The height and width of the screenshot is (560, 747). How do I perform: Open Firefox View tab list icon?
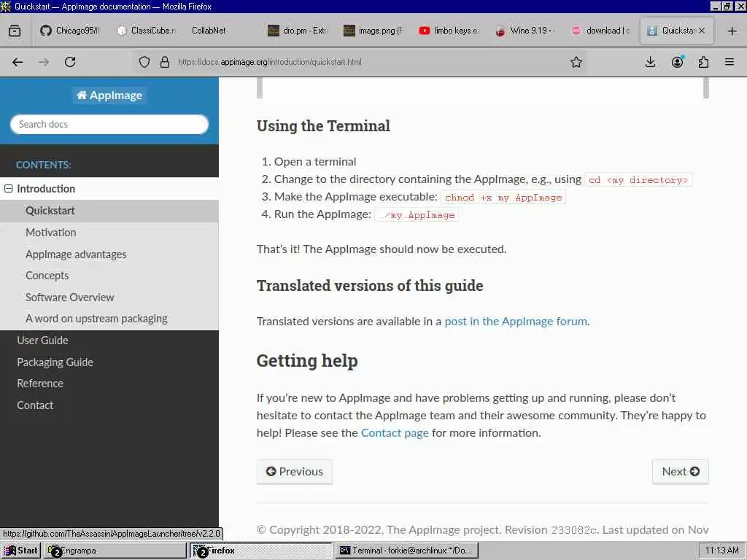pyautogui.click(x=15, y=31)
